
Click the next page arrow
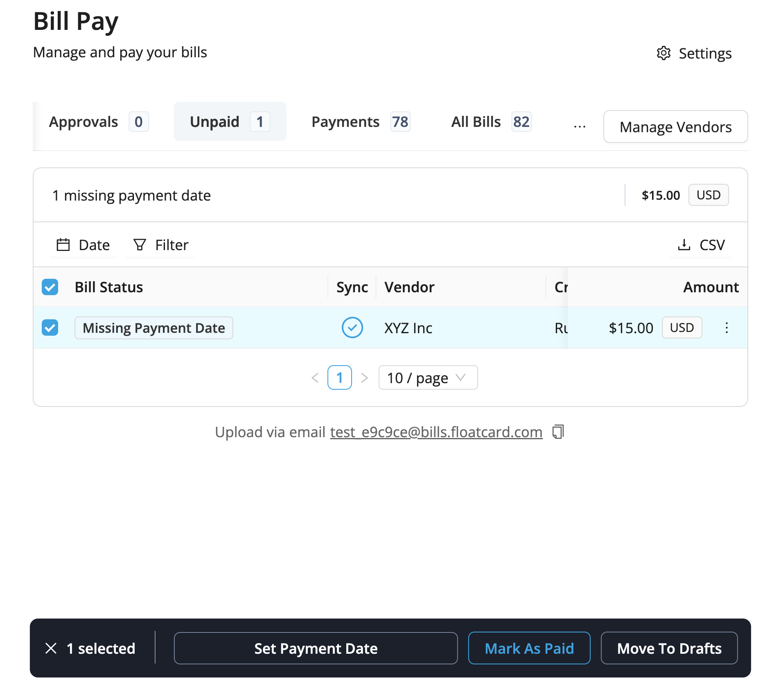364,377
